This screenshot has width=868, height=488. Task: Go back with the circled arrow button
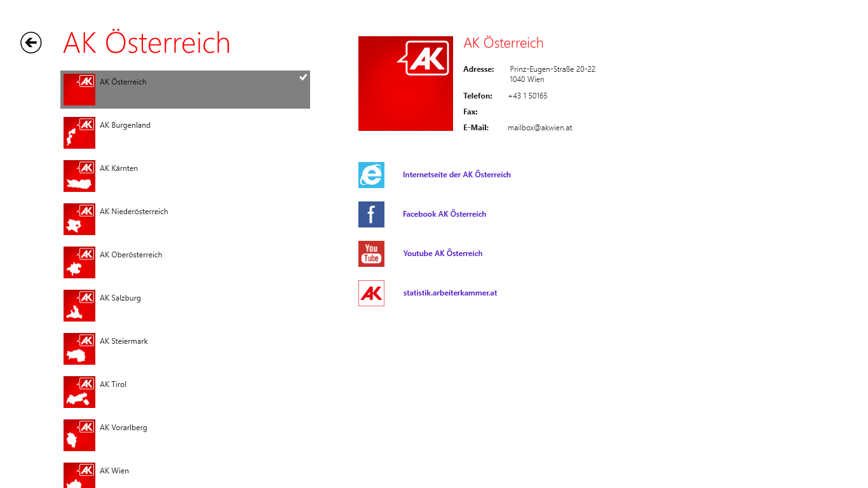coord(31,43)
